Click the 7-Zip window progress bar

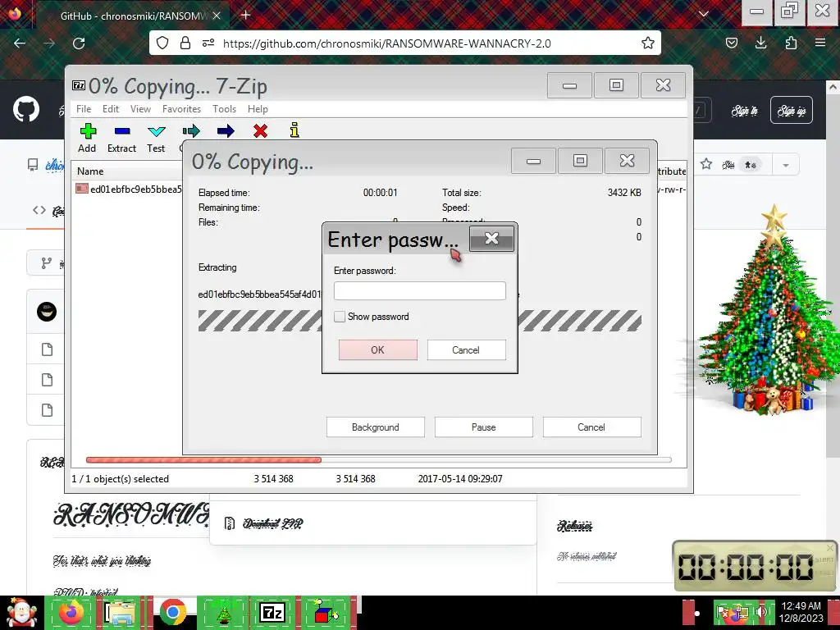[378, 459]
